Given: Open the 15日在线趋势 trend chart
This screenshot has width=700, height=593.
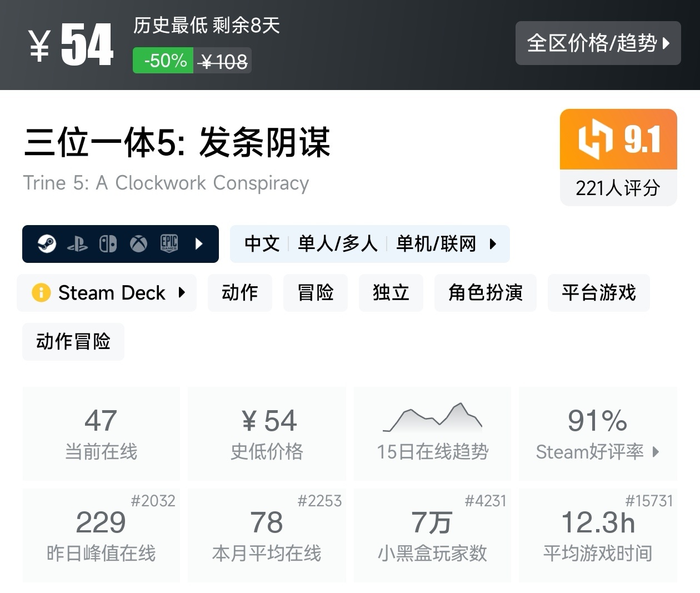Looking at the screenshot, I should 432,433.
